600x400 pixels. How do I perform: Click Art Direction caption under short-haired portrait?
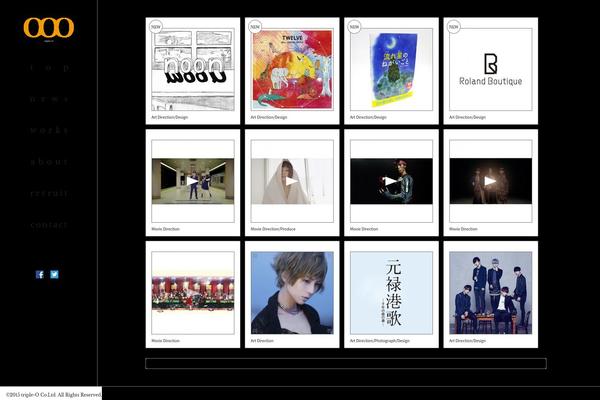(262, 341)
